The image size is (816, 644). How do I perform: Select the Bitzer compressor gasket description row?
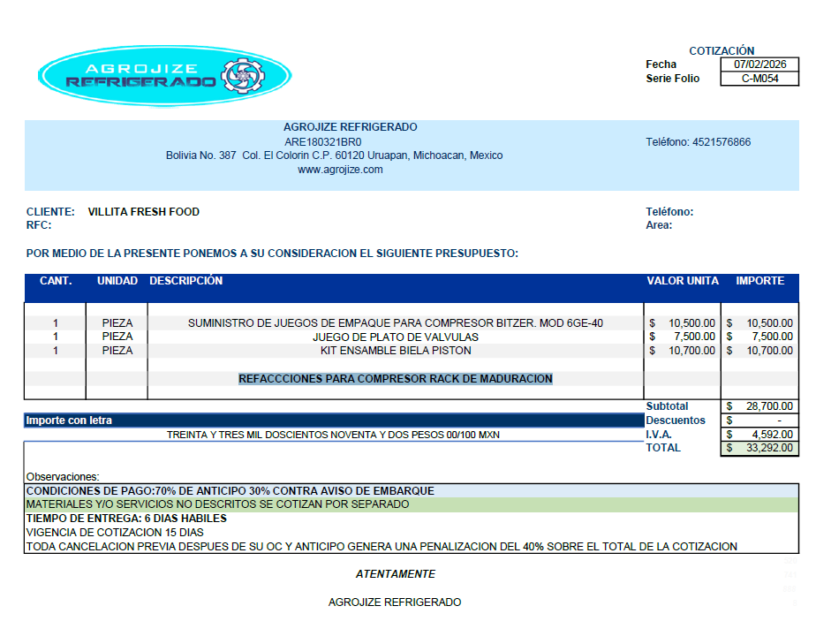395,323
